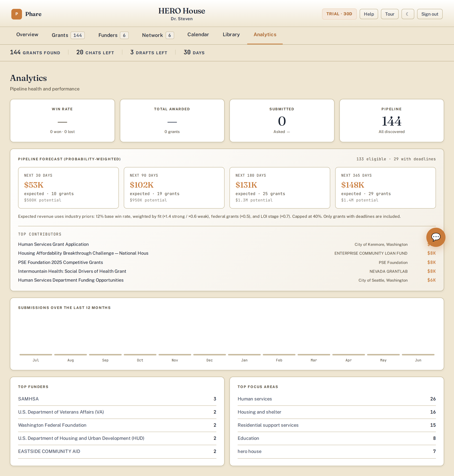Screen dimensions: 454x476
Task: Click the Network count badge
Action: click(x=170, y=35)
